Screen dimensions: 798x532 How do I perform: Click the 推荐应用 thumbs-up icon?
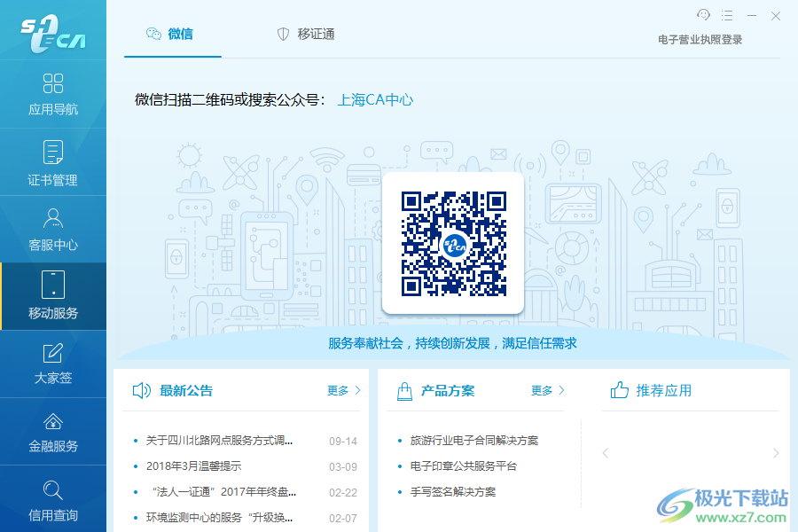click(x=620, y=390)
